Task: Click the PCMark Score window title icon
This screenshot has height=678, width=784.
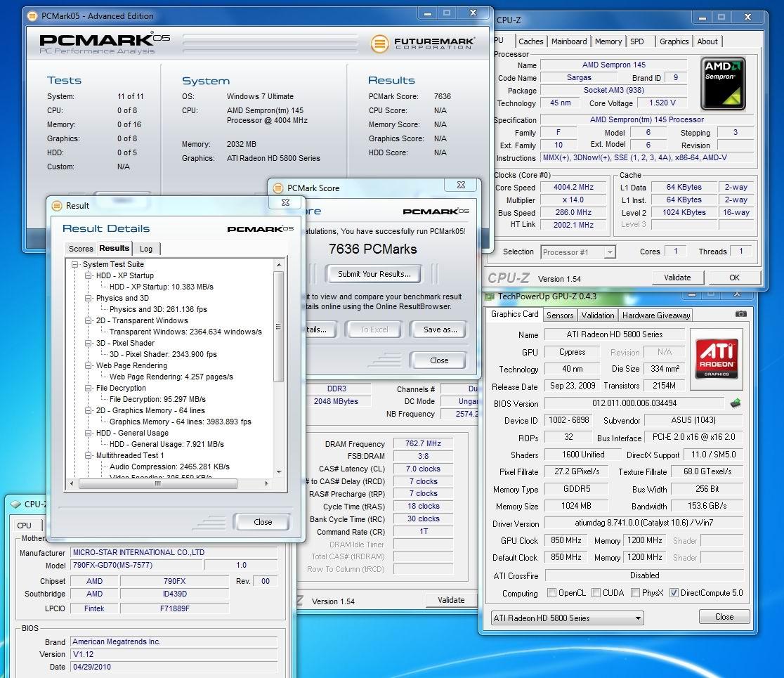Action: click(x=277, y=188)
